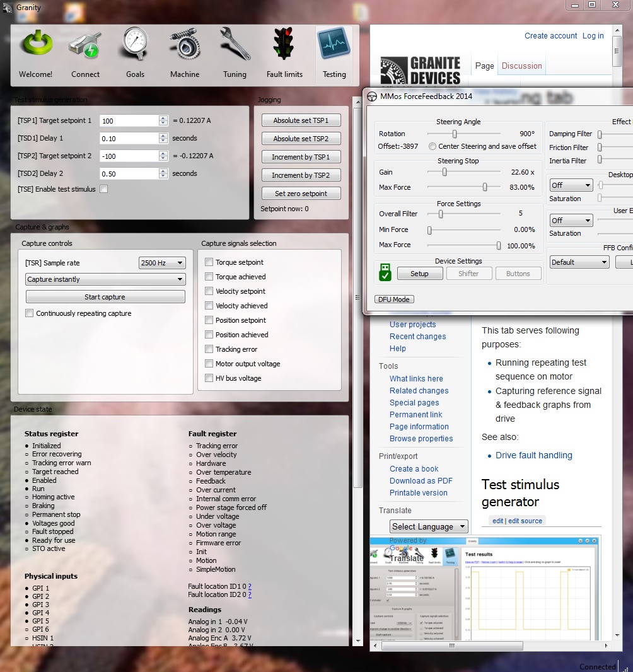
Task: Open the Goals gauge icon tab
Action: pos(135,54)
